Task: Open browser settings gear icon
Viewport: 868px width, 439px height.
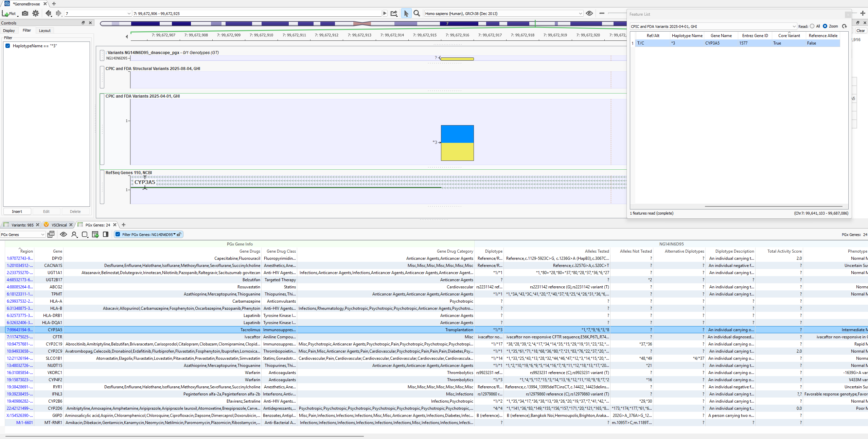Action: 36,13
